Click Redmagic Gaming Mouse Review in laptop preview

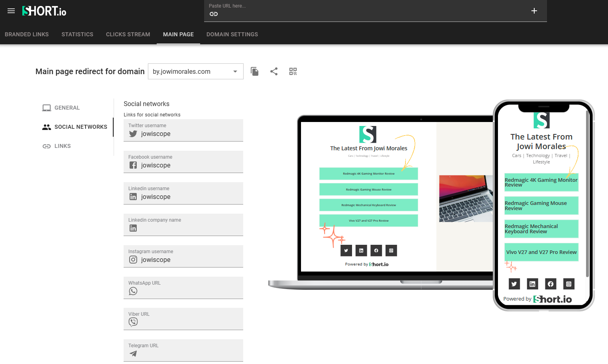pyautogui.click(x=368, y=189)
